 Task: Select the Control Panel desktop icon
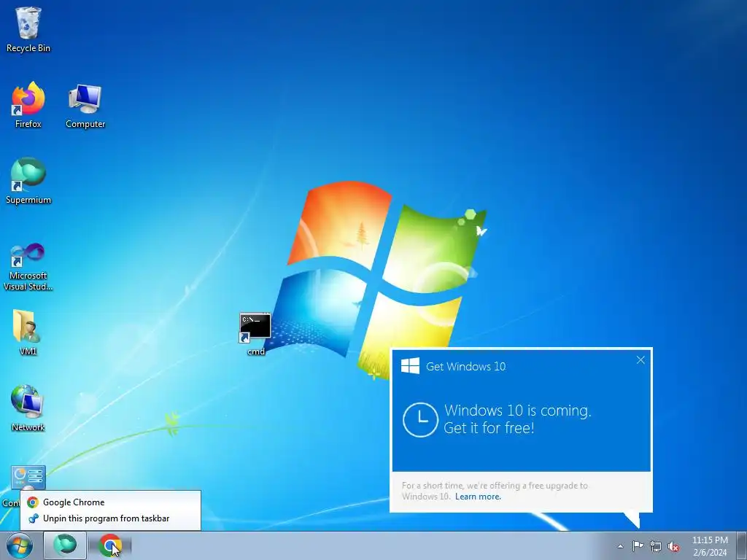(x=28, y=478)
